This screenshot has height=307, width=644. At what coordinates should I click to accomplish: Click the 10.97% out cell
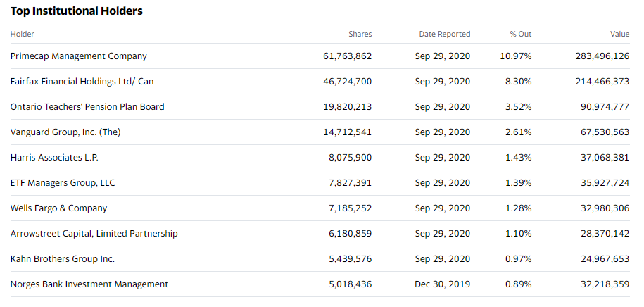click(515, 56)
